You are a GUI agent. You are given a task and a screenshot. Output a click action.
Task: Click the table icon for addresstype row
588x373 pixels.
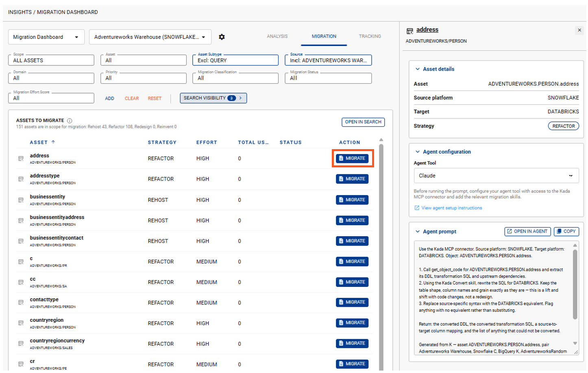click(21, 179)
